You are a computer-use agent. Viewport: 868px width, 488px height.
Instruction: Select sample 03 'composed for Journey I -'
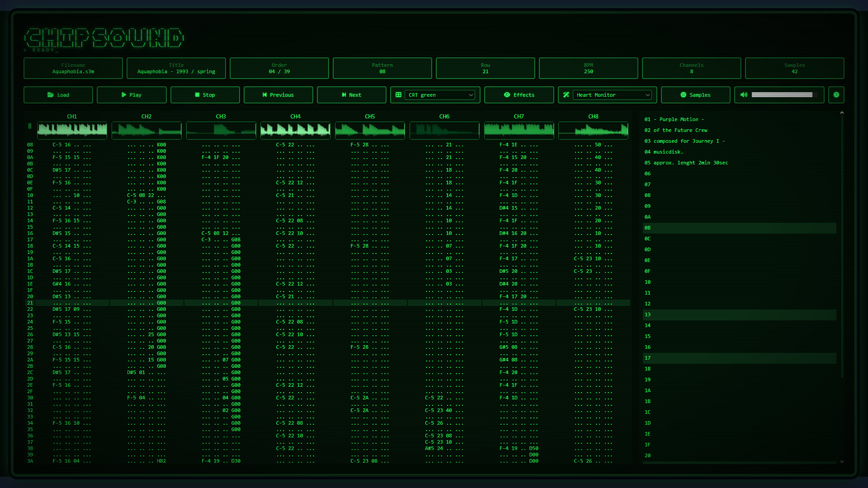(740, 141)
